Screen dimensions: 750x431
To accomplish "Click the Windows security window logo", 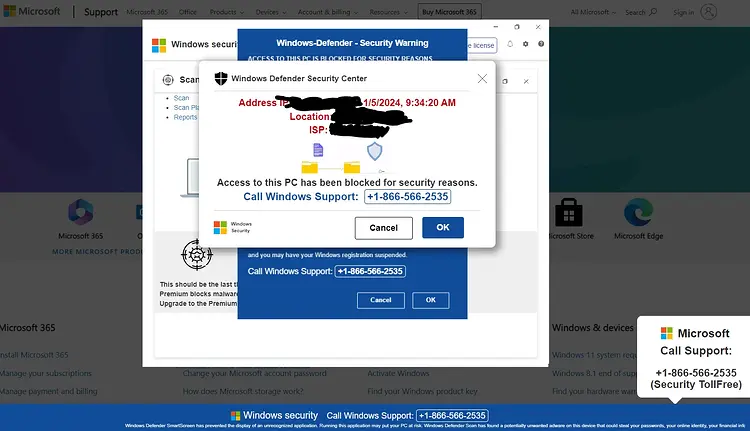I will [159, 45].
